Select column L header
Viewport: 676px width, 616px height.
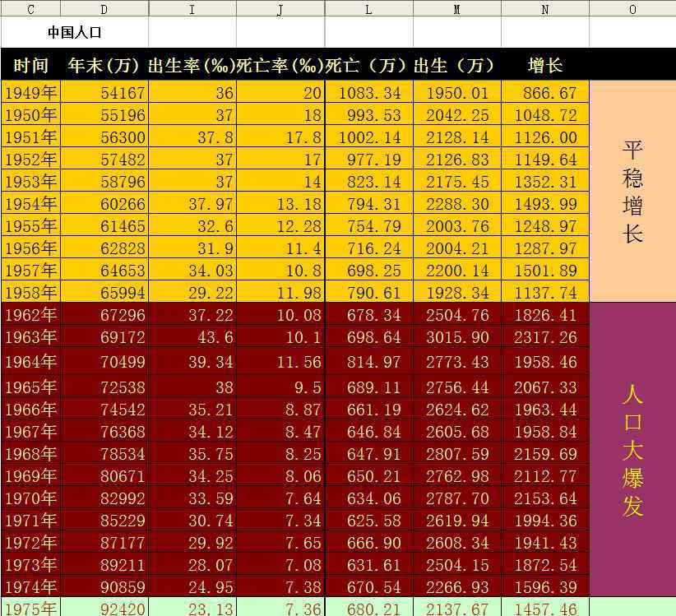point(368,9)
